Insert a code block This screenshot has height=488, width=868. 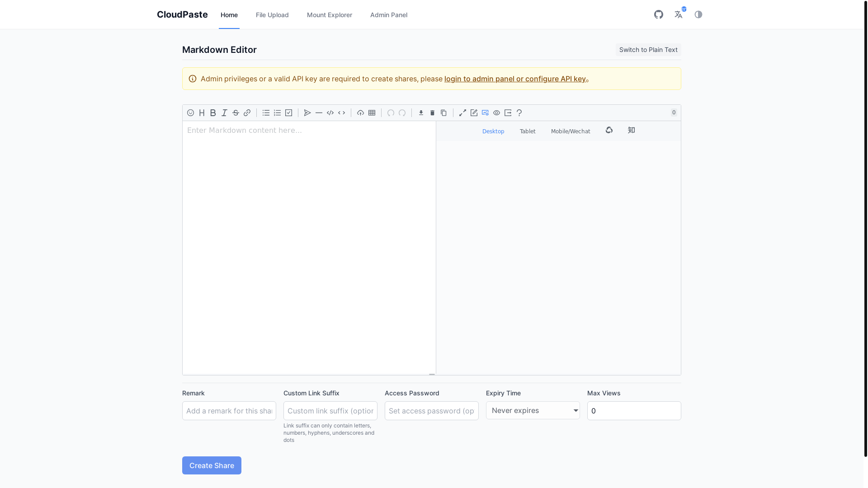(330, 113)
